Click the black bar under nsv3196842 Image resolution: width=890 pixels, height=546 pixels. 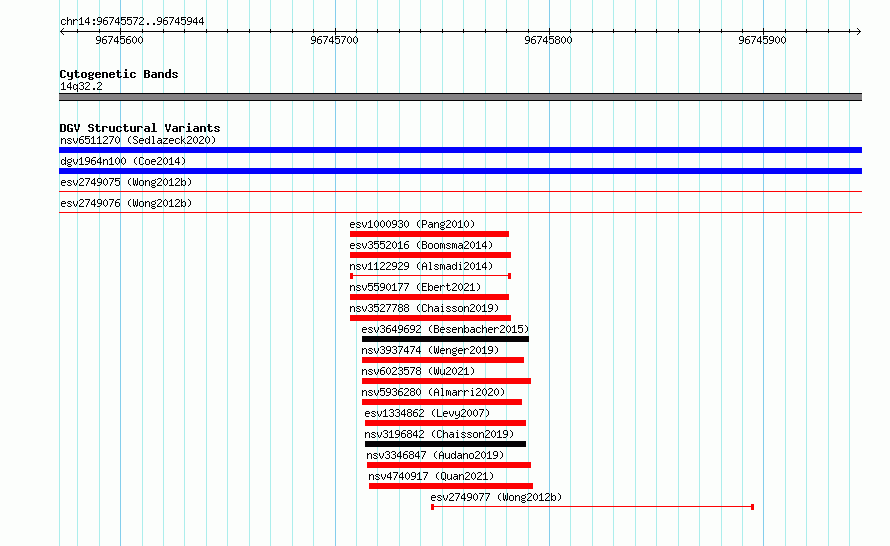pyautogui.click(x=445, y=444)
